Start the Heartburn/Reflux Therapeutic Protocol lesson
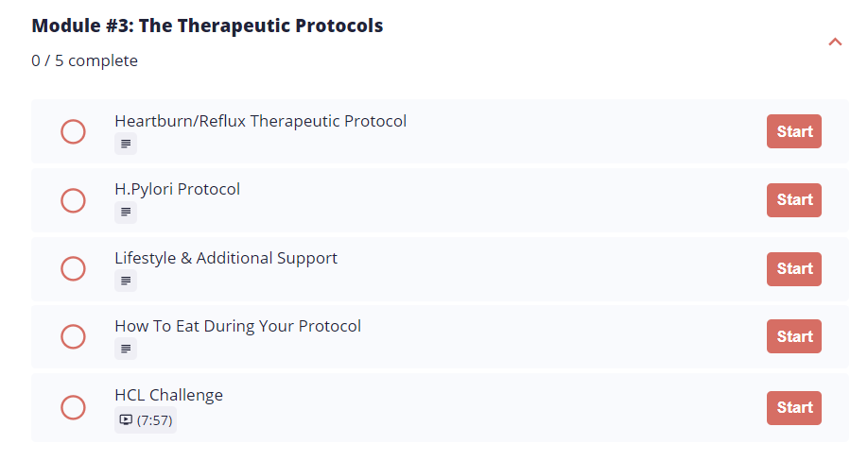This screenshot has width=868, height=461. (794, 131)
